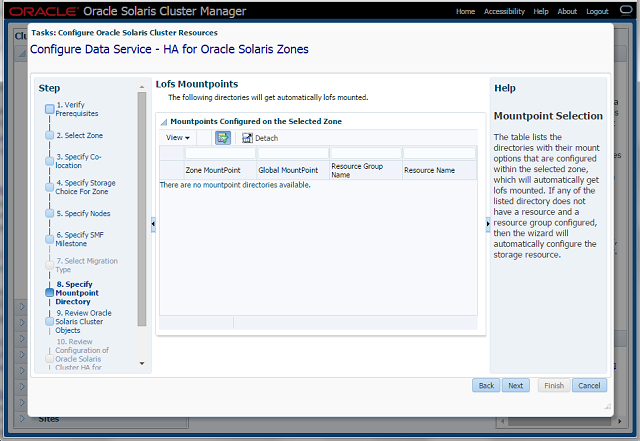Open the Help menu in header

pyautogui.click(x=541, y=11)
